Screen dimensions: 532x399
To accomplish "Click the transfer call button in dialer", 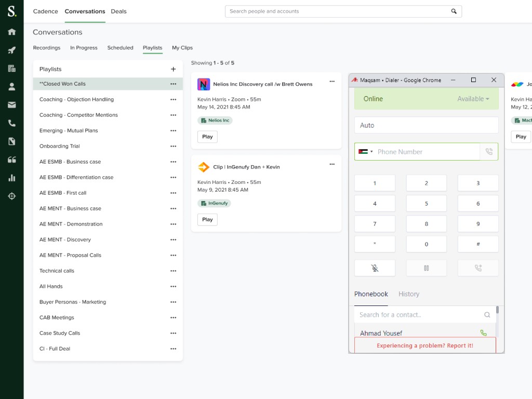I will 478,268.
